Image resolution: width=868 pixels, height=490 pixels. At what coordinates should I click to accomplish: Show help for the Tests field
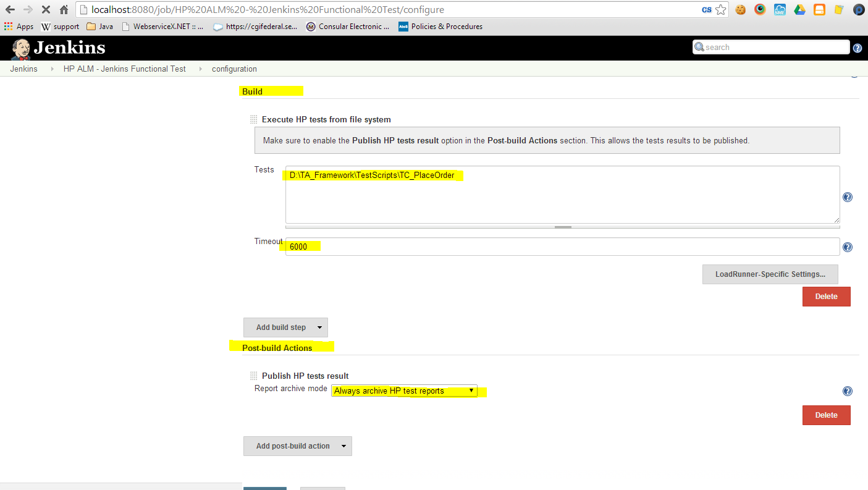848,197
